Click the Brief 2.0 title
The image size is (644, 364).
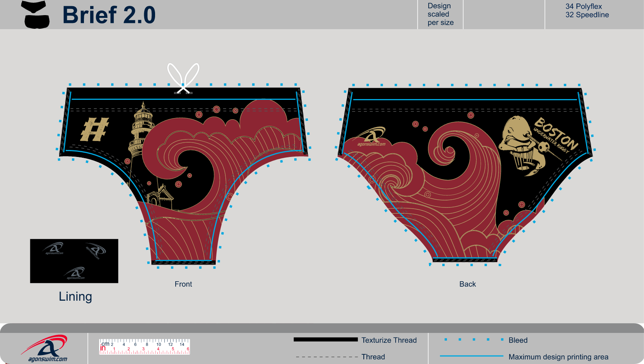pyautogui.click(x=109, y=15)
